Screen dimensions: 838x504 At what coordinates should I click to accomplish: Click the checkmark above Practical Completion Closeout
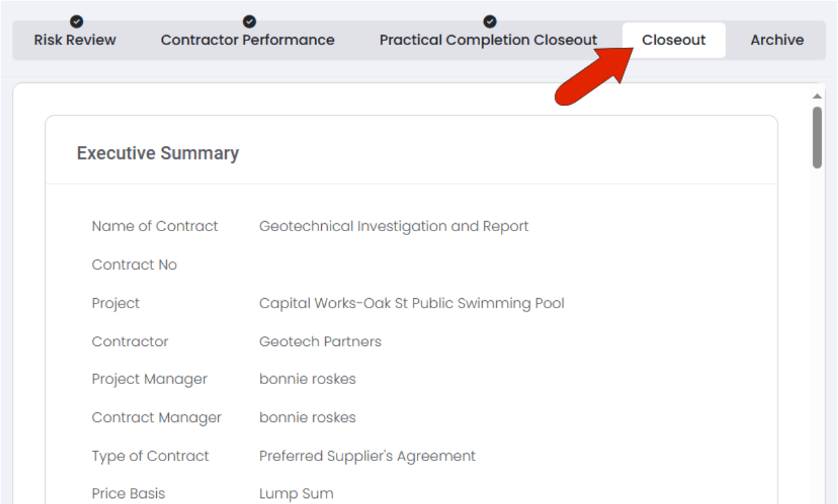pyautogui.click(x=489, y=22)
